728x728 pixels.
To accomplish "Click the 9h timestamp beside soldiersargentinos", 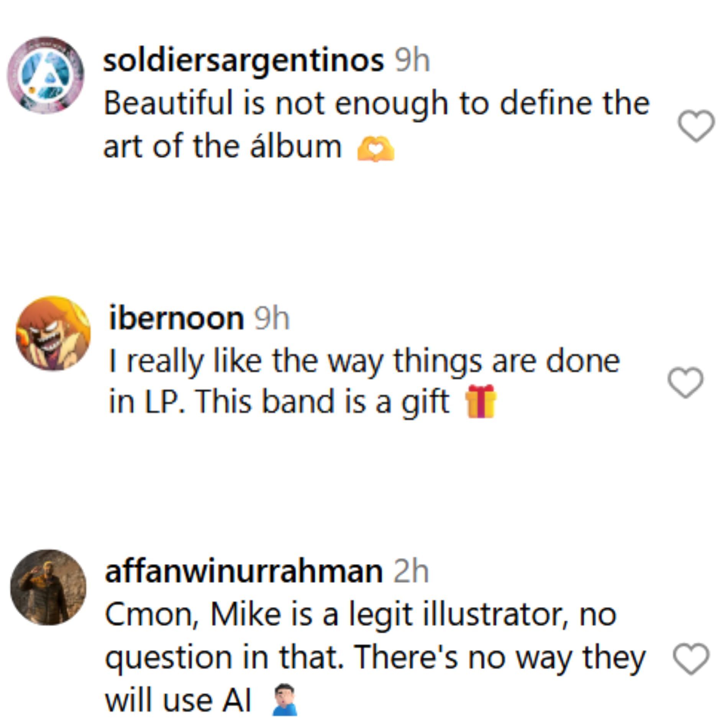I will [412, 61].
